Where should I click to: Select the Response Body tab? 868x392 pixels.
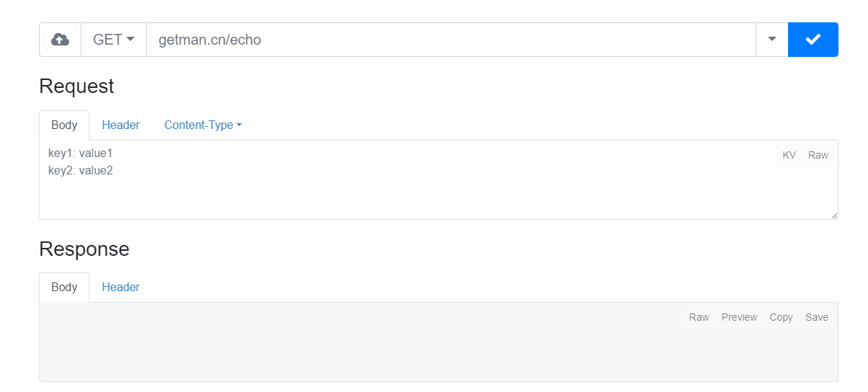tap(64, 287)
